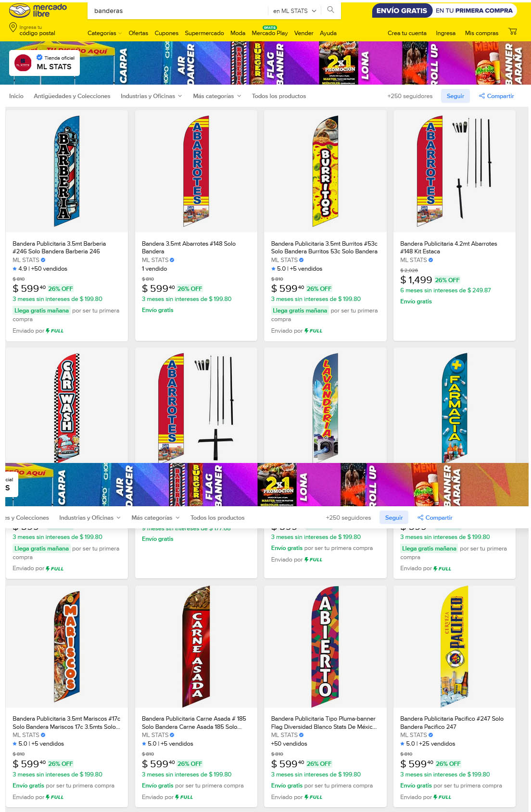Image resolution: width=531 pixels, height=812 pixels.
Task: Click the banderas search input field
Action: (x=178, y=11)
